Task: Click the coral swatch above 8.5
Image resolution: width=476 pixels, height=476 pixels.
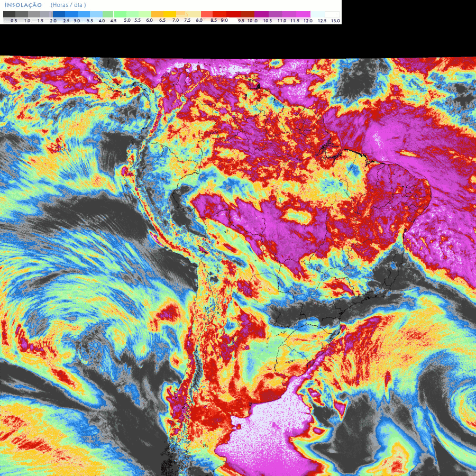Action: (x=207, y=14)
